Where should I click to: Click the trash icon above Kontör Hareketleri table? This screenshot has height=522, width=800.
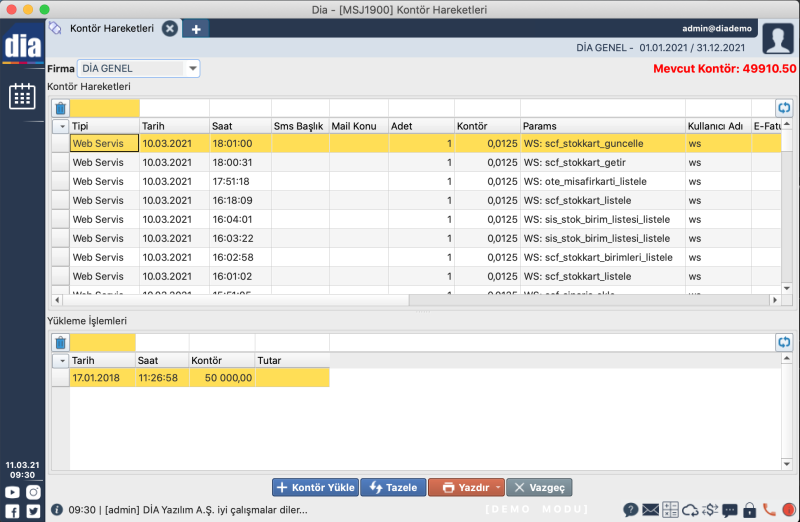(60, 108)
